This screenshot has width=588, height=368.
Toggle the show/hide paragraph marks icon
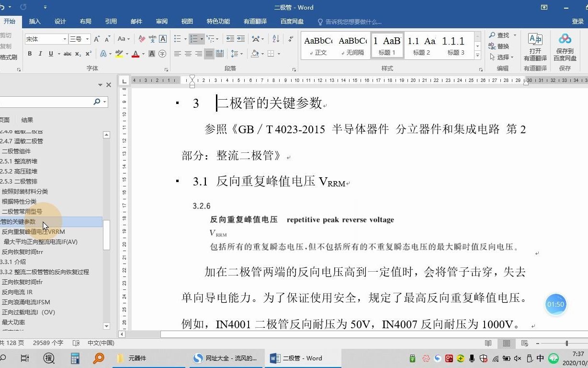click(292, 39)
